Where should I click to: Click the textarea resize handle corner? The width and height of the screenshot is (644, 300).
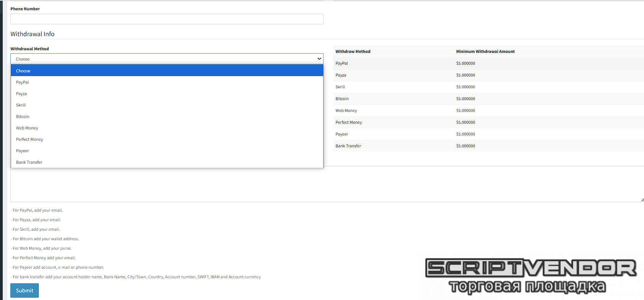(x=642, y=200)
